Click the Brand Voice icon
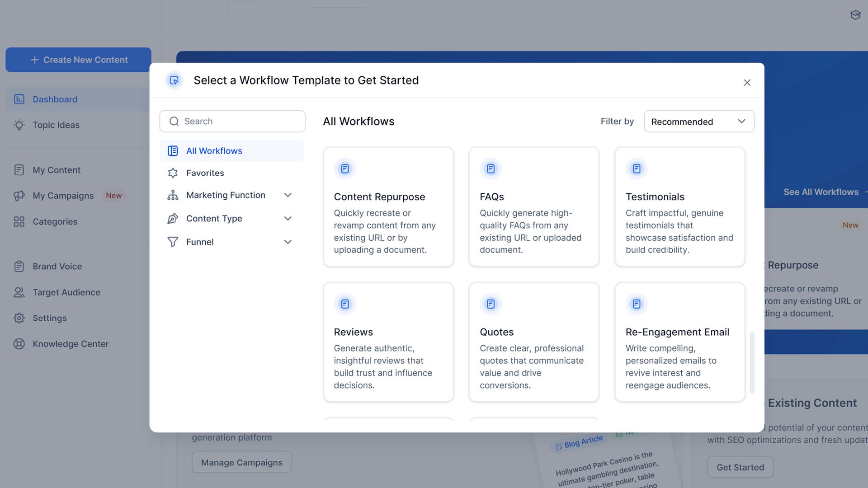This screenshot has width=868, height=488. click(19, 266)
